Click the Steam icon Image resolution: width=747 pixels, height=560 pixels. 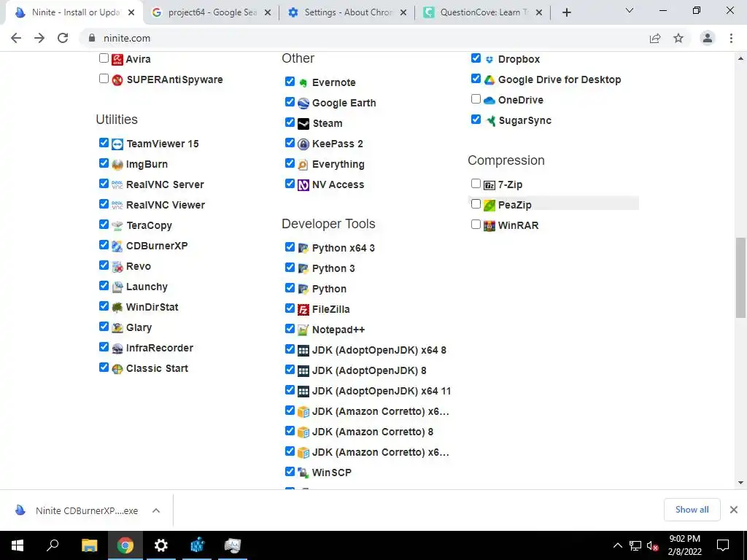tap(303, 124)
